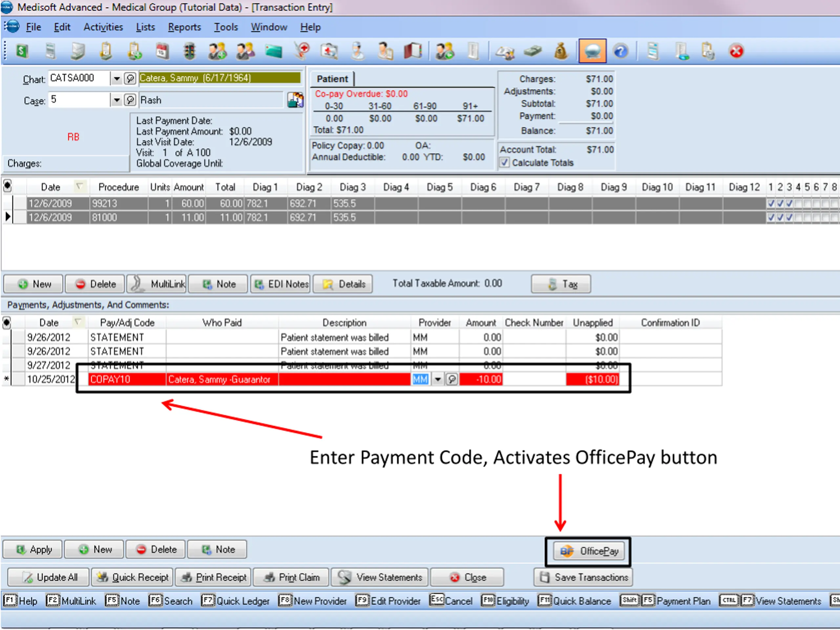Toggle diagnosis pointer 3 checkbox for procedure 99213
This screenshot has height=630, width=840.
coord(789,203)
